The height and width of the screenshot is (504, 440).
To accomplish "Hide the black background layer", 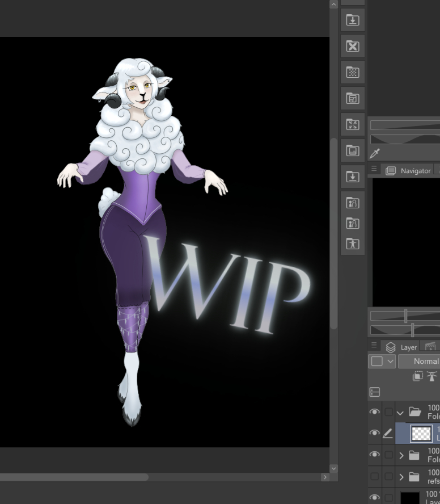I will (374, 498).
